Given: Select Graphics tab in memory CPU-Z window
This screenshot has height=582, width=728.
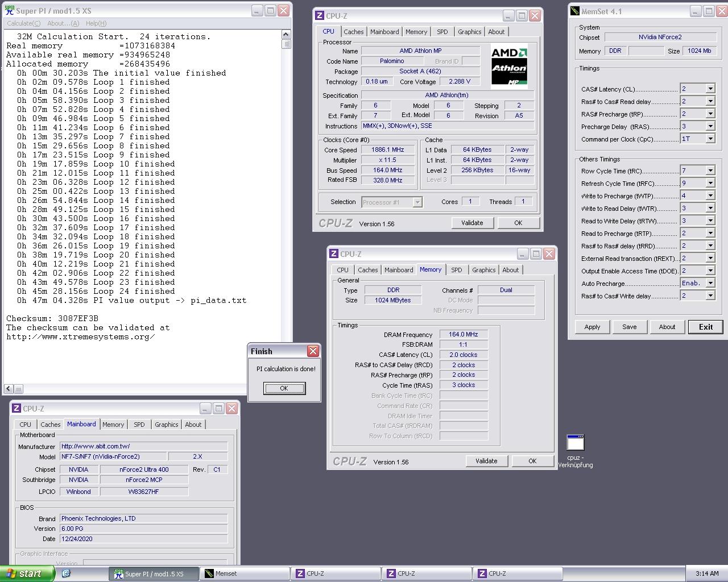Looking at the screenshot, I should pos(483,270).
